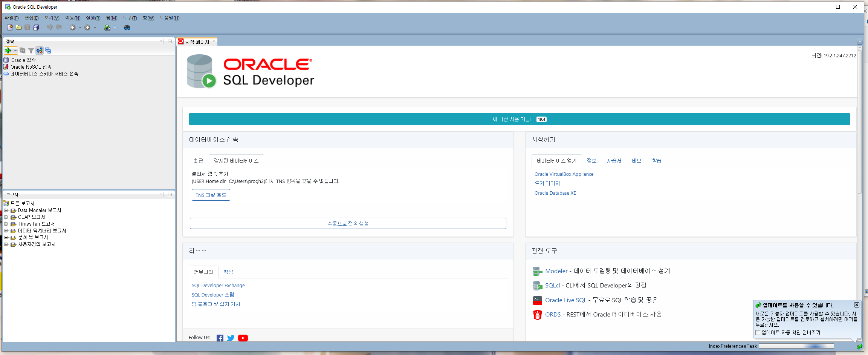Open the 편집(E) menu
This screenshot has width=868, height=355.
pyautogui.click(x=32, y=18)
